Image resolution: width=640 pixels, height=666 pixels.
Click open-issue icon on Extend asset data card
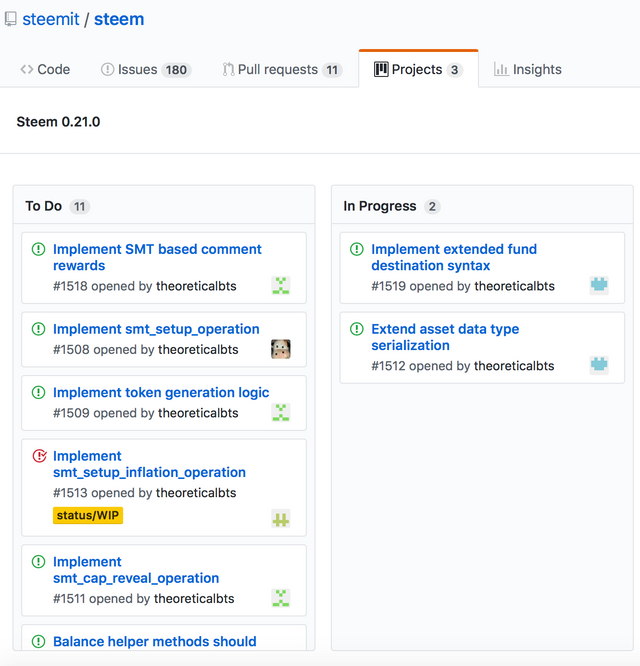(x=357, y=329)
